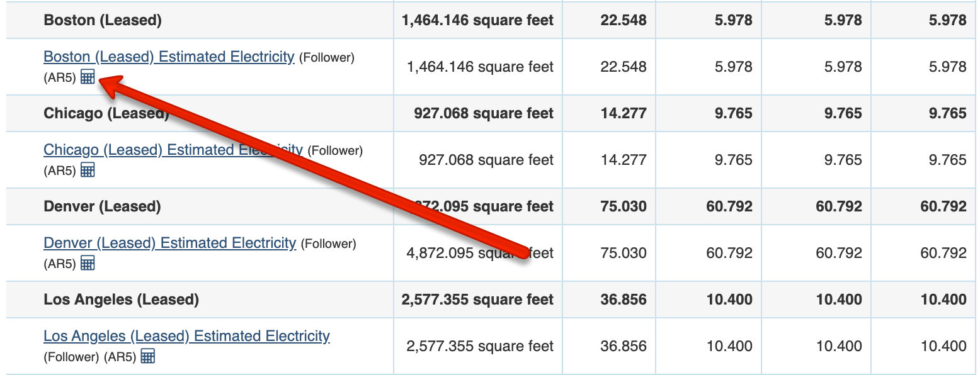
Task: Select the bold 36.856 value in the Los Angeles heading row
Action: (624, 299)
